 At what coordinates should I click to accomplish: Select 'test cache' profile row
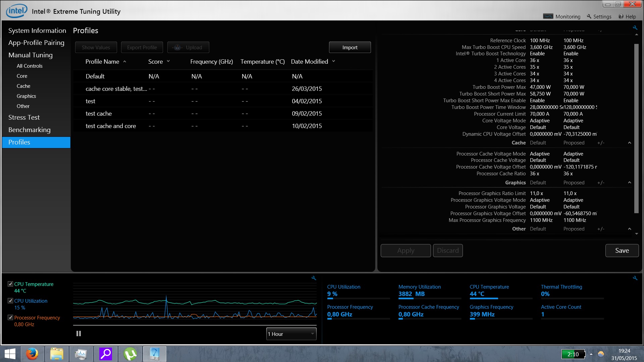(x=223, y=113)
